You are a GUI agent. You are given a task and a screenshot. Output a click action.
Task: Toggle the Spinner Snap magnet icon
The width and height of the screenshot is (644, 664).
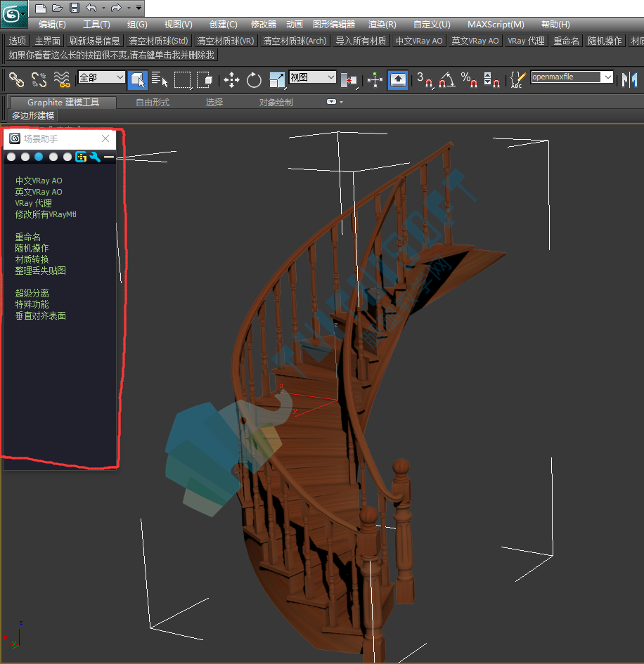[x=491, y=79]
